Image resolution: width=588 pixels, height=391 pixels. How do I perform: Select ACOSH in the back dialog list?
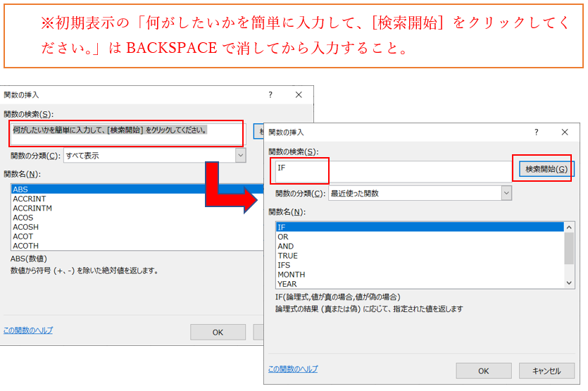26,228
